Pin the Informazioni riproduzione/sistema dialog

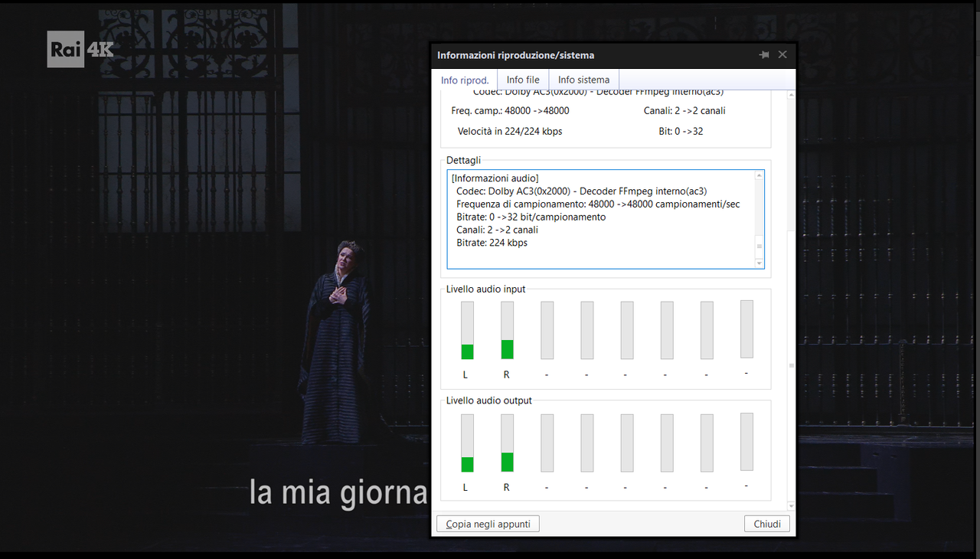click(763, 54)
